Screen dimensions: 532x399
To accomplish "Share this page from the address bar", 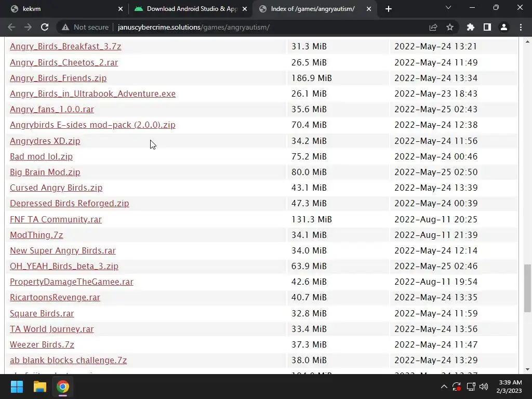I will (433, 27).
